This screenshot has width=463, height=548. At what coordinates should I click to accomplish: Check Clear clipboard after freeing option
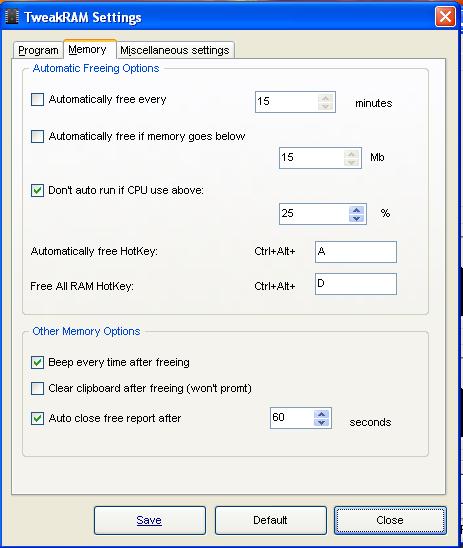point(37,388)
